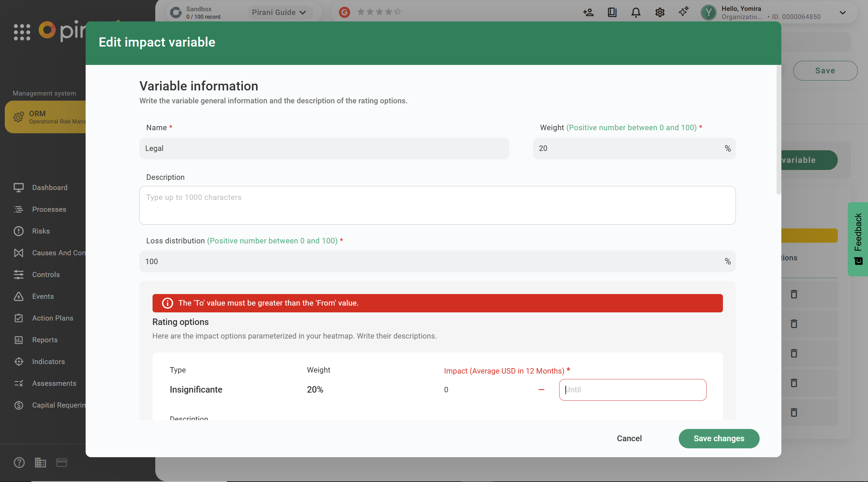
Task: Open the book guide icon
Action: coord(612,13)
